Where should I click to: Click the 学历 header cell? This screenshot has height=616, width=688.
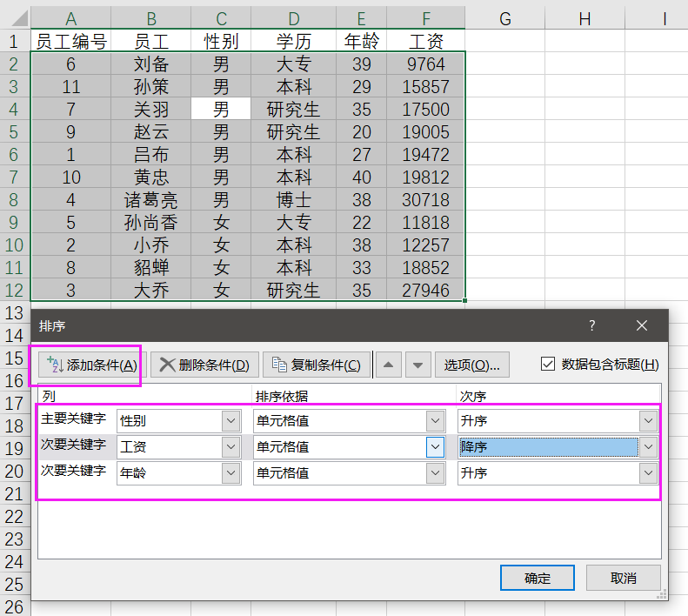pos(293,41)
